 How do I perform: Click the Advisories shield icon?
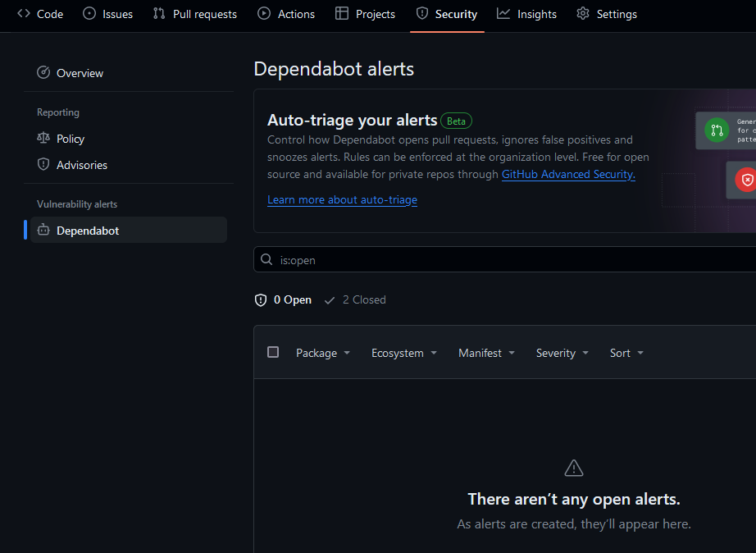coord(43,165)
